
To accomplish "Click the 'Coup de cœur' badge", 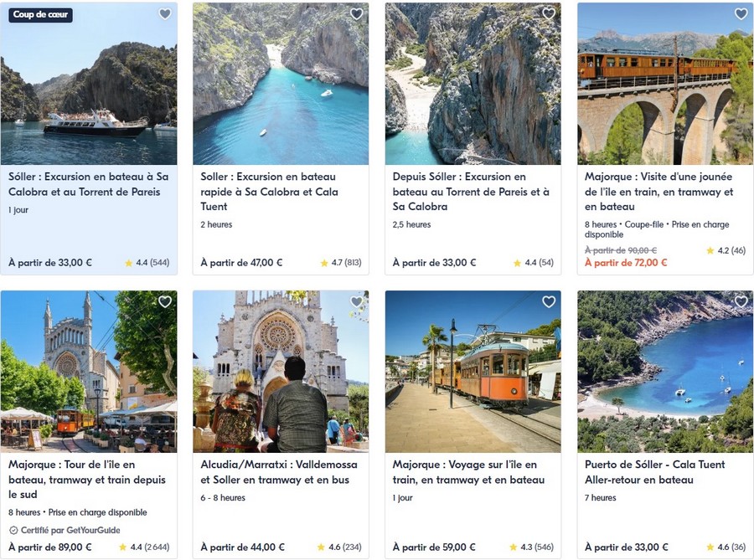I will [x=40, y=14].
